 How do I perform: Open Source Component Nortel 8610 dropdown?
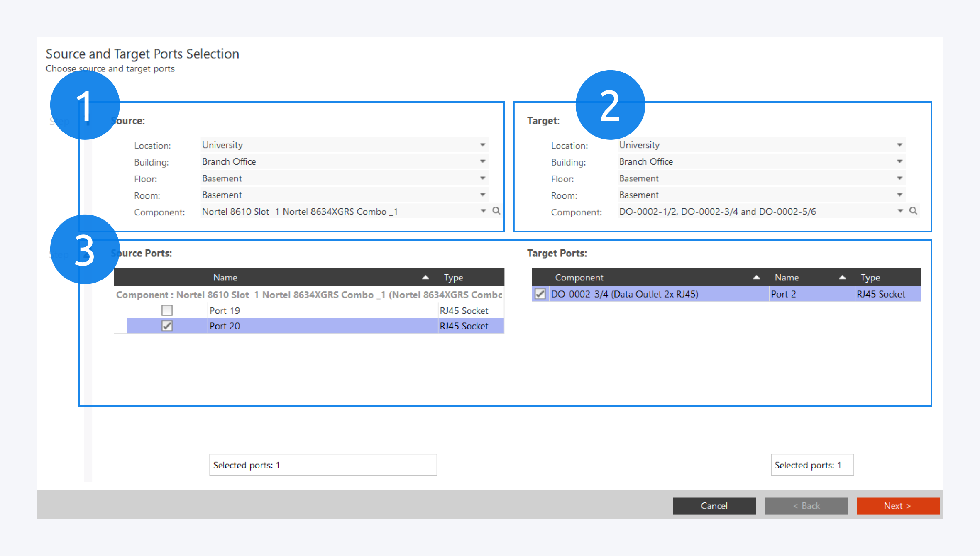click(483, 211)
